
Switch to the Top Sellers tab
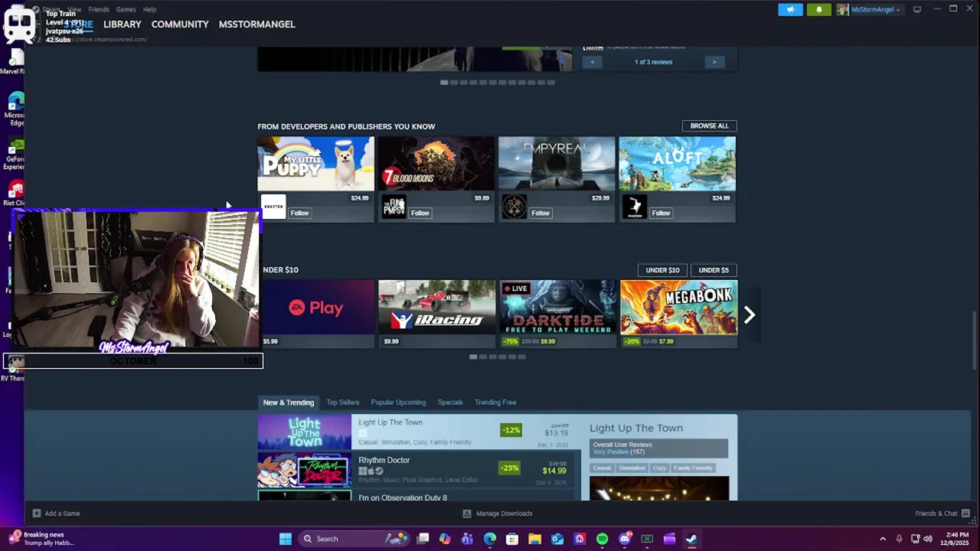(342, 403)
